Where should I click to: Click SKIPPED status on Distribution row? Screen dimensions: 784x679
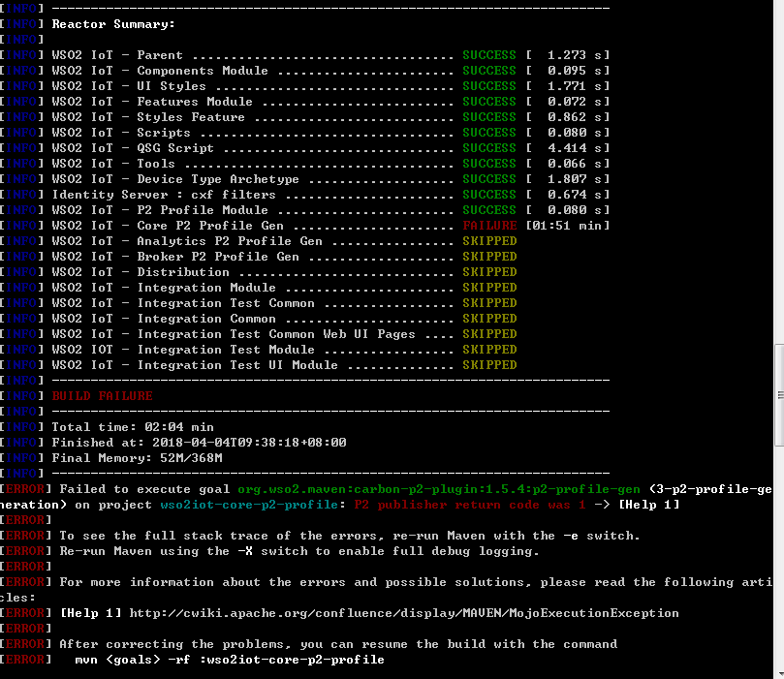point(489,272)
